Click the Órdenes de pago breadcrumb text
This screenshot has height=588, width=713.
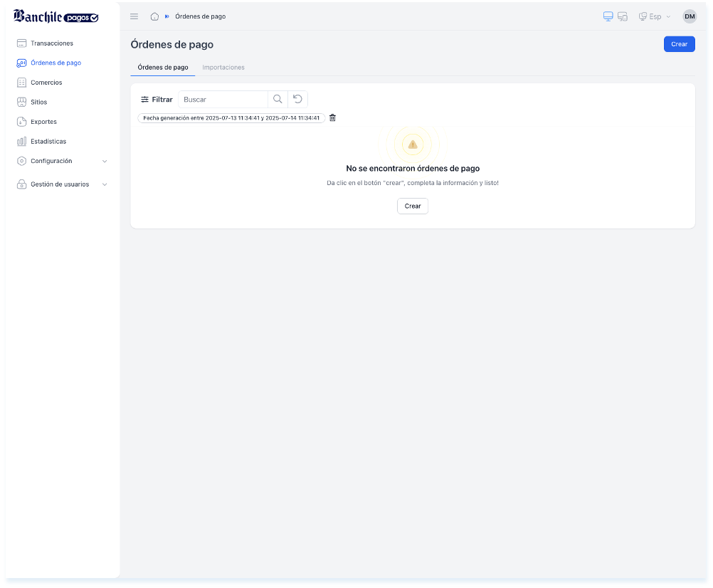(x=201, y=16)
